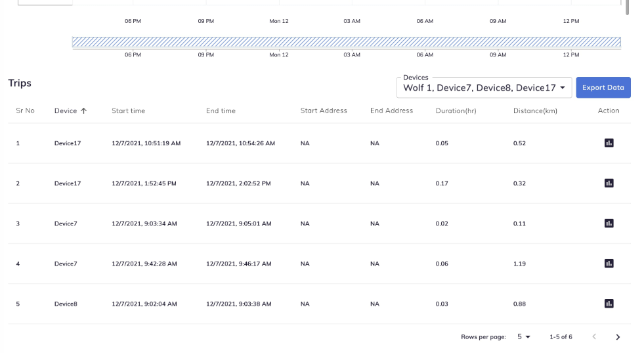Screen dimensions: 644x353
Task: Open the Devices selection dropdown
Action: tap(484, 87)
